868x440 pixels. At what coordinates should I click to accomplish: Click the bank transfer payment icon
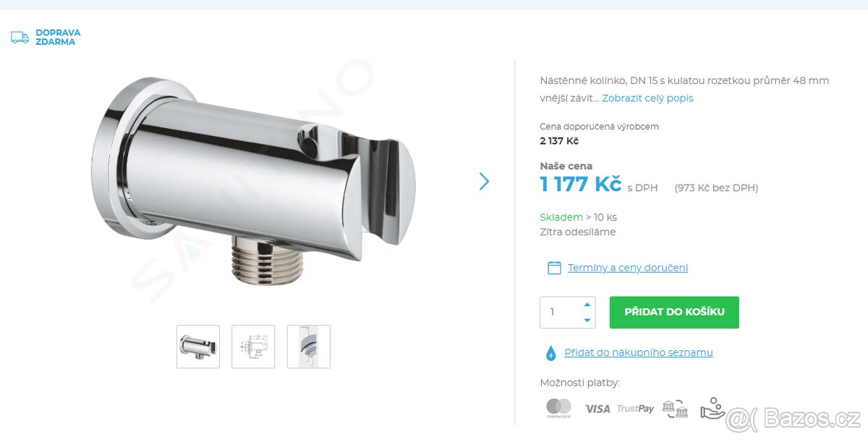[675, 409]
